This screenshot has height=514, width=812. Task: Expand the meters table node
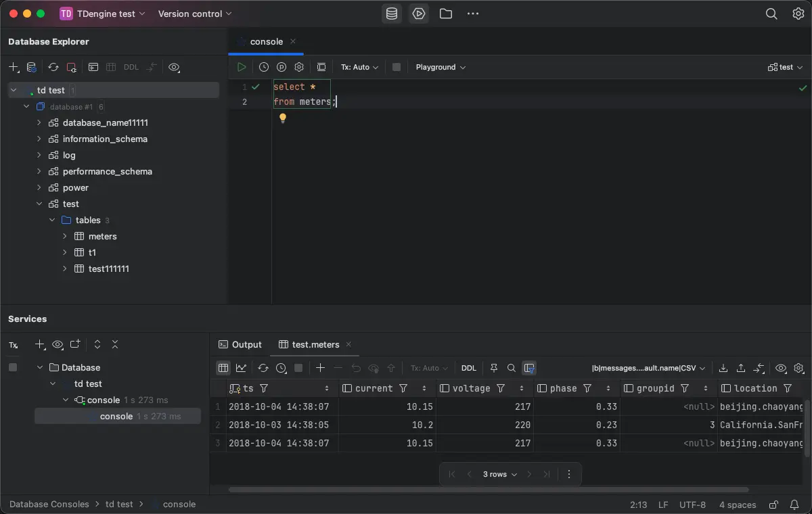(64, 236)
